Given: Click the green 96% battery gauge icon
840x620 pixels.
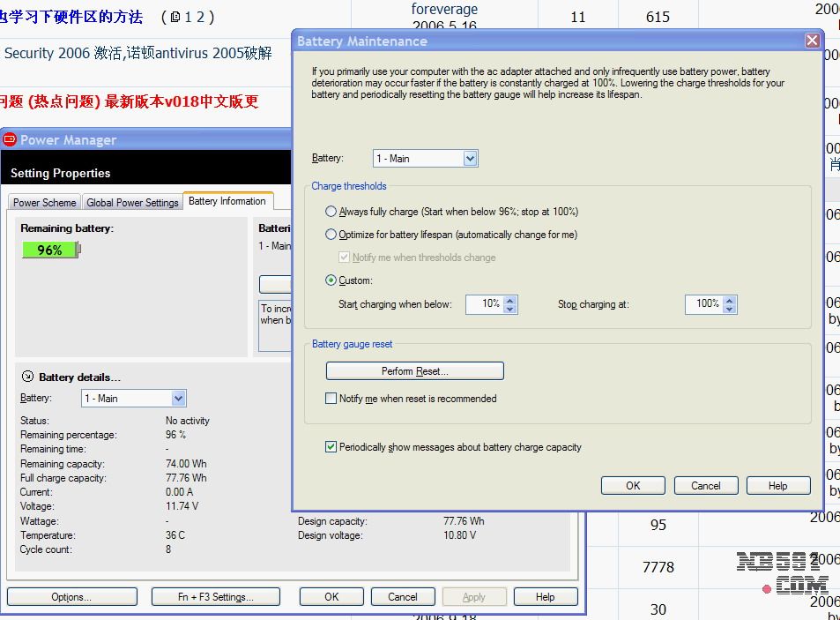Looking at the screenshot, I should point(50,250).
